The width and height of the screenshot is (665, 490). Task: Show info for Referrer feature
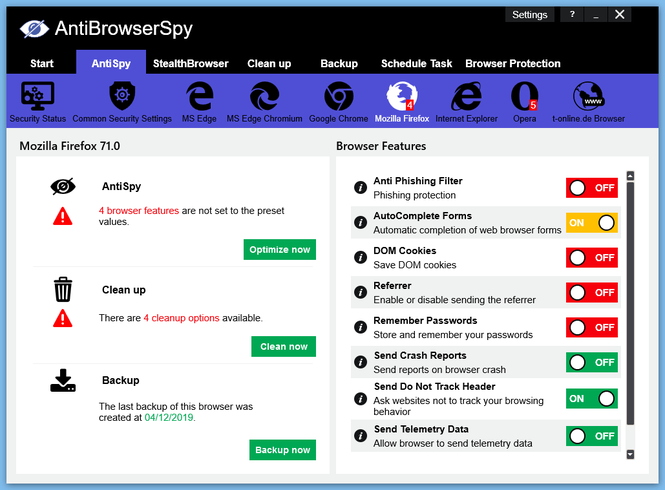[360, 292]
